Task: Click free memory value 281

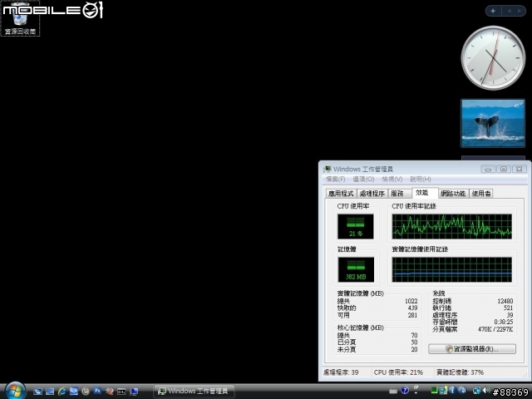Action: [x=412, y=315]
